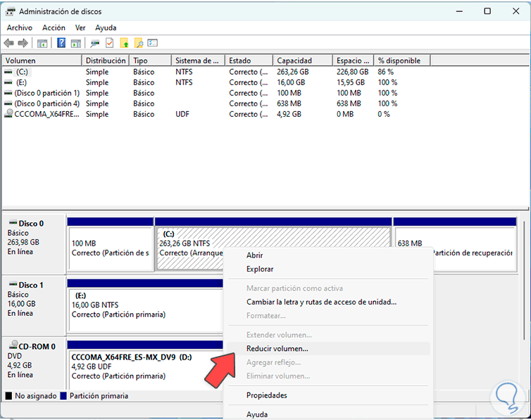Click the Disco 1 disk icon

click(x=13, y=284)
